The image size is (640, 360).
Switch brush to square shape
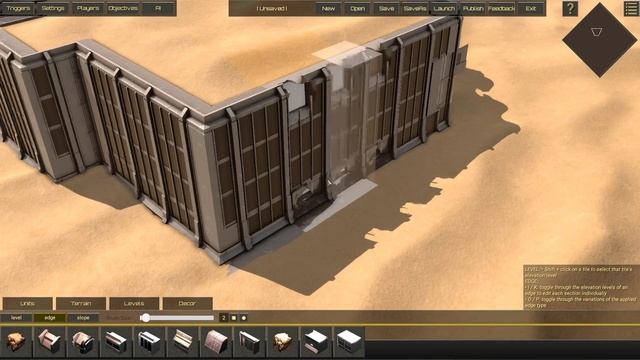click(x=234, y=318)
